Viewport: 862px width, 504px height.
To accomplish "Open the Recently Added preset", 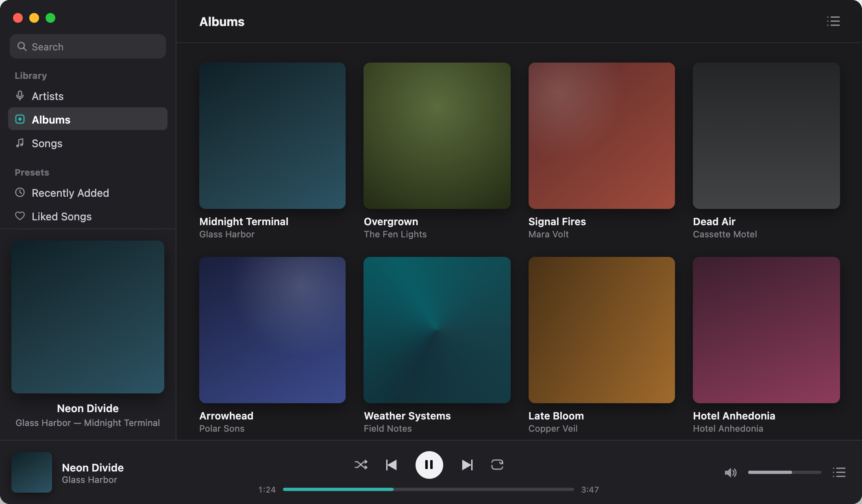I will click(88, 193).
